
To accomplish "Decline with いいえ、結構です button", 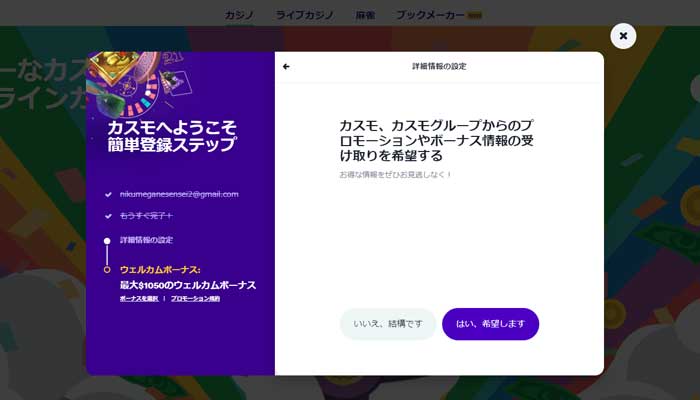I will (388, 324).
